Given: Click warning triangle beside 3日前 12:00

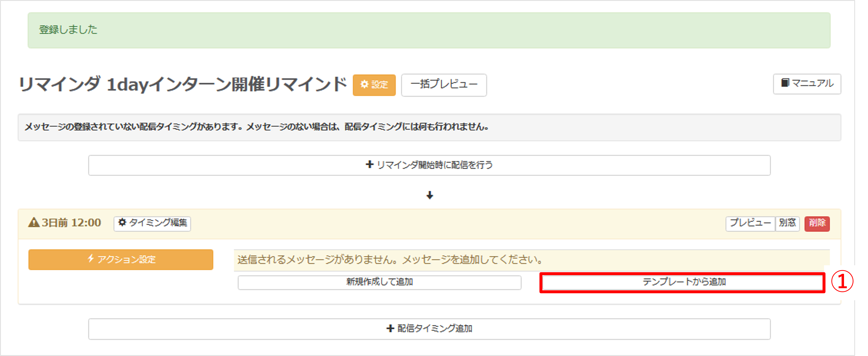Looking at the screenshot, I should pyautogui.click(x=34, y=223).
